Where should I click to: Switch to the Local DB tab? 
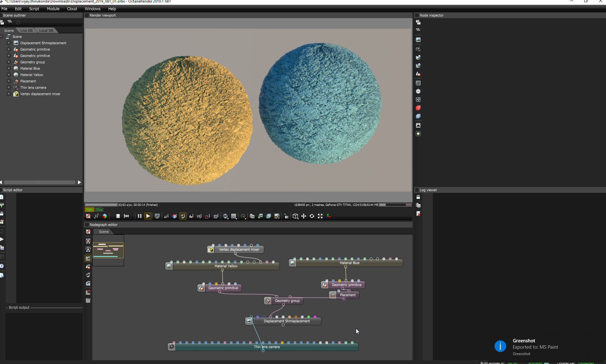[x=46, y=31]
